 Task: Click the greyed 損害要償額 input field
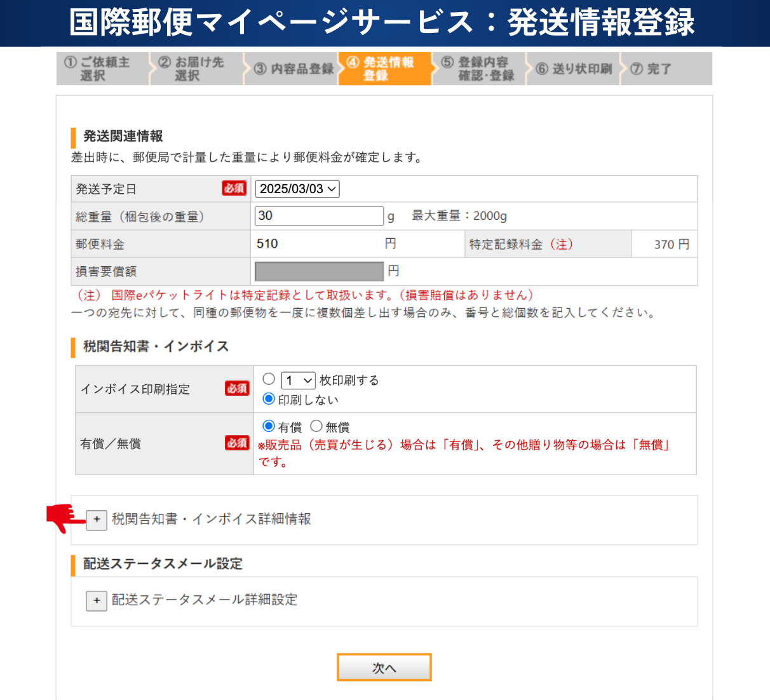click(x=319, y=271)
